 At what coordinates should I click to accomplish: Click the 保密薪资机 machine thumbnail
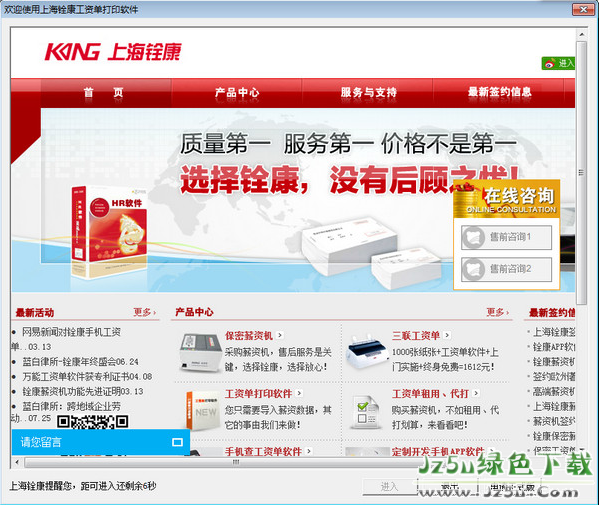coord(200,352)
